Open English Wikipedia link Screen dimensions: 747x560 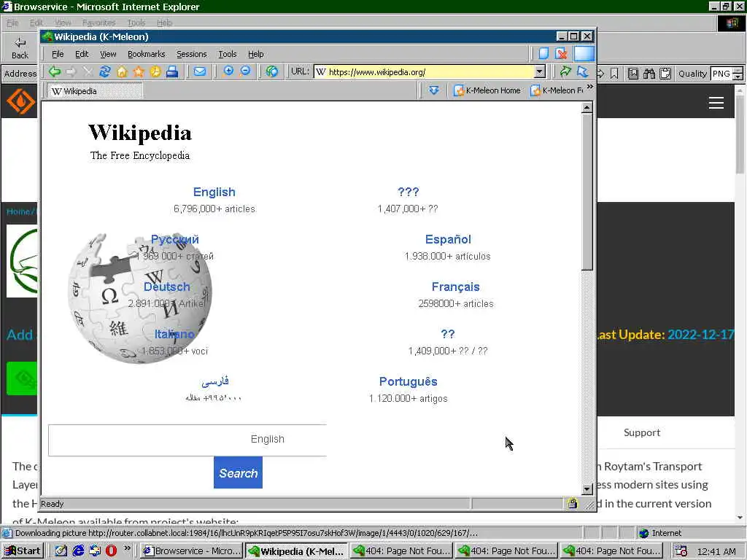[x=214, y=192]
